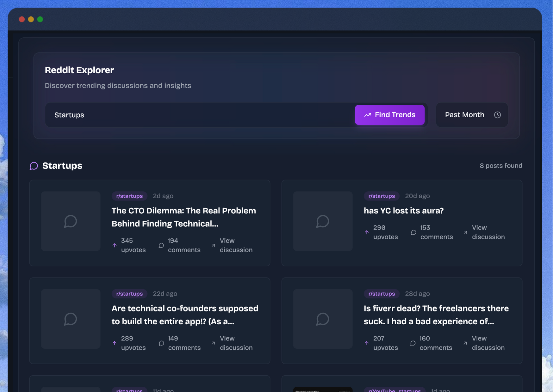Open the Is fiverr dead post thumbnail
The width and height of the screenshot is (553, 392).
323,319
